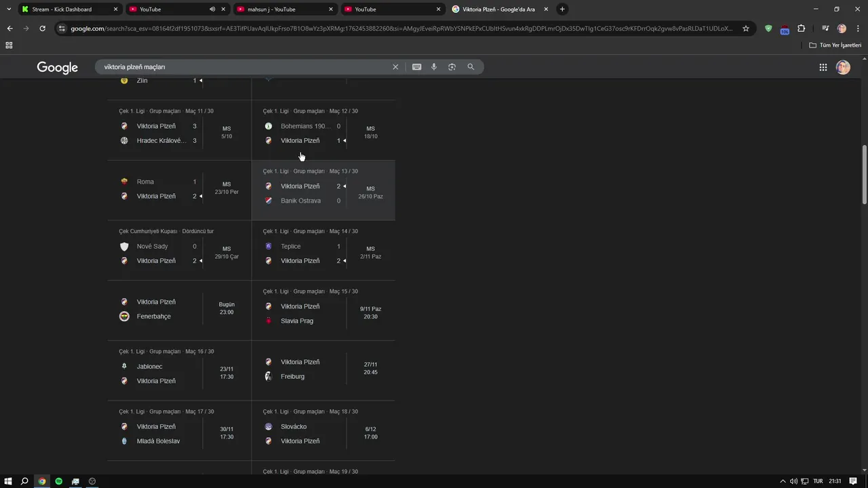The height and width of the screenshot is (488, 868).
Task: Open the green shield ad-blocker extension
Action: tap(768, 28)
